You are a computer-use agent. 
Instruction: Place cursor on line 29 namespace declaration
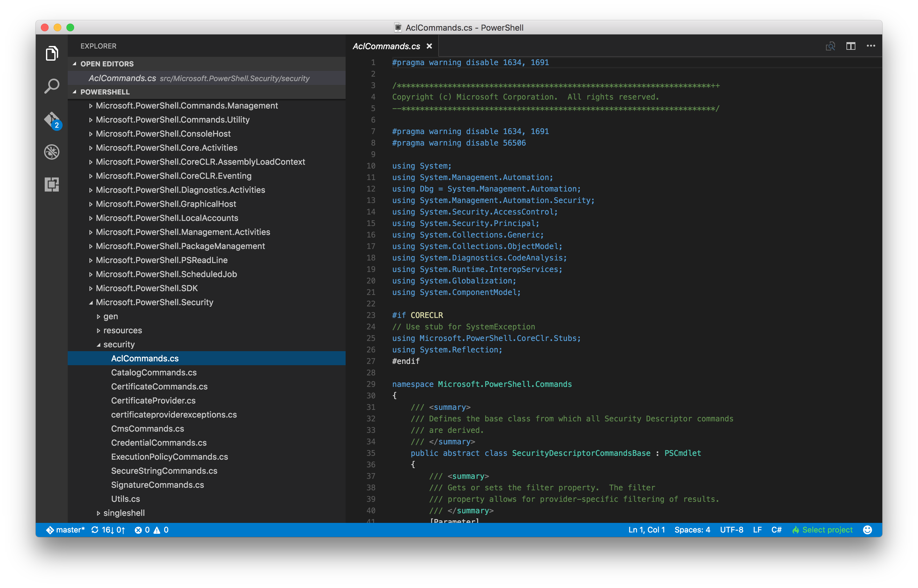click(482, 384)
